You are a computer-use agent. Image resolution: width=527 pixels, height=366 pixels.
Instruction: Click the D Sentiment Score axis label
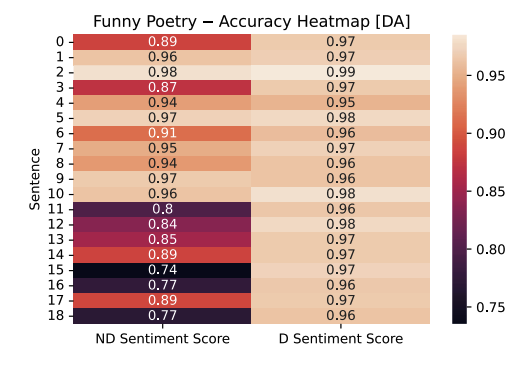tap(341, 339)
